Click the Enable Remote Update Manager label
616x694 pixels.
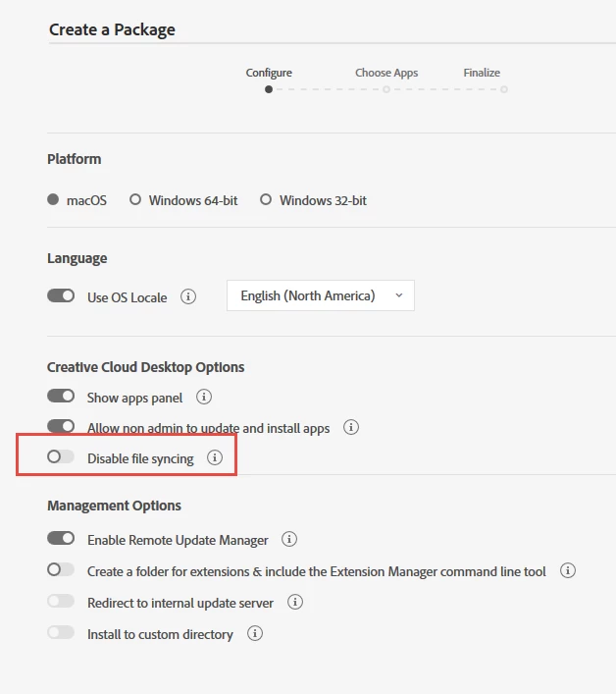178,541
